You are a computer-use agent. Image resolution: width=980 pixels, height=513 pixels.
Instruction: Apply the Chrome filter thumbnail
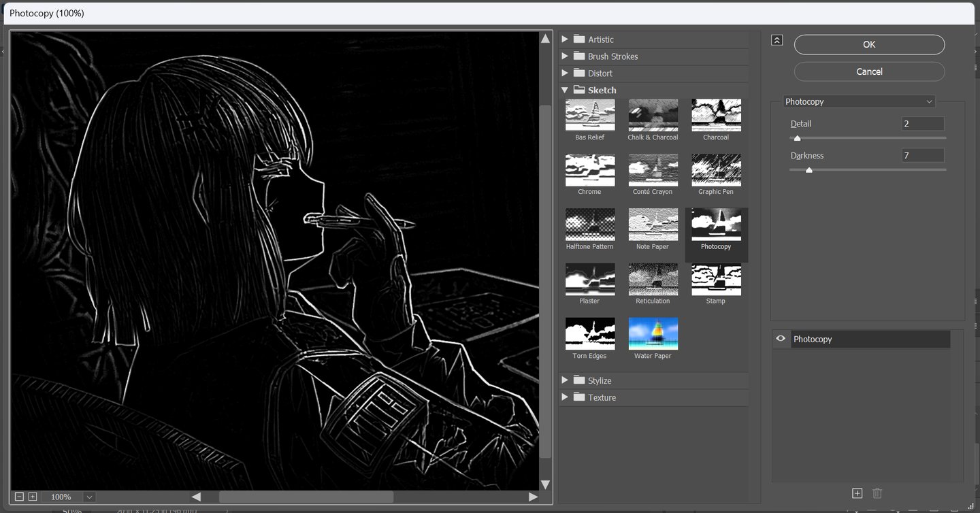[590, 170]
